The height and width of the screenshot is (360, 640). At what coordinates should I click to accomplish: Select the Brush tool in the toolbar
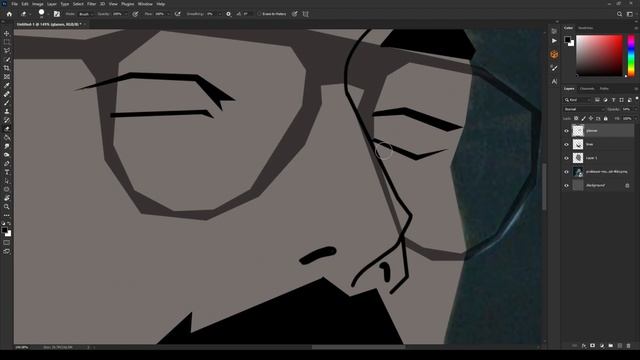point(7,103)
